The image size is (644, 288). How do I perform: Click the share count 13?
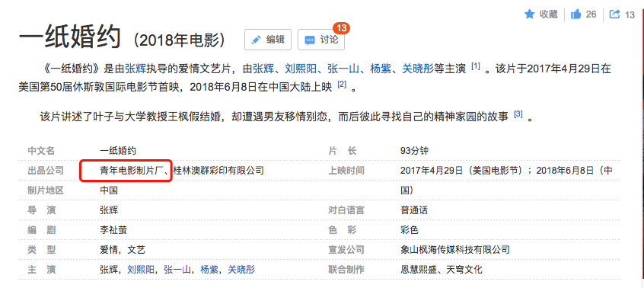click(x=630, y=14)
